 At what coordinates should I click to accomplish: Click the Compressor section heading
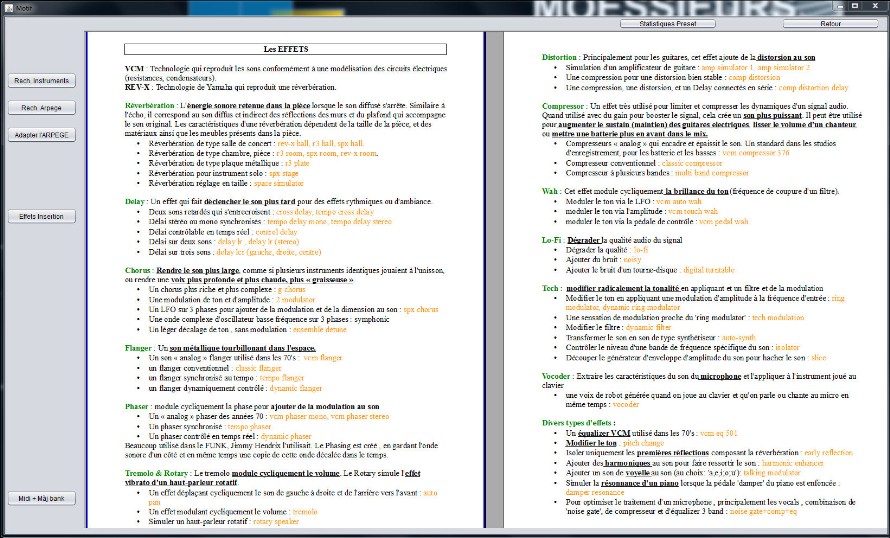pos(562,106)
